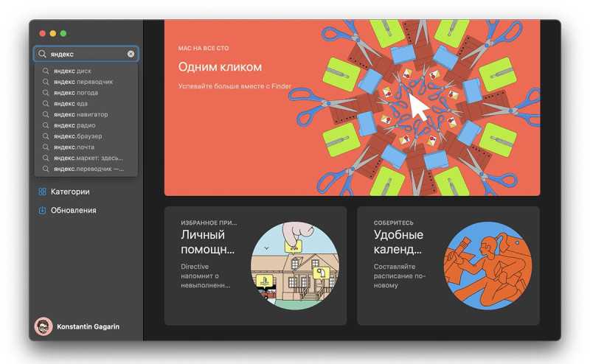Viewport: 590px width, 364px height.
Task: Open the Одним кликом featured banner
Action: coord(353,108)
